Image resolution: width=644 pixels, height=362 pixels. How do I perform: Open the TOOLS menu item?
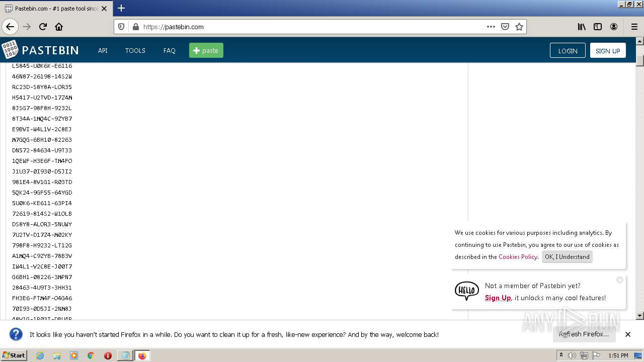135,50
